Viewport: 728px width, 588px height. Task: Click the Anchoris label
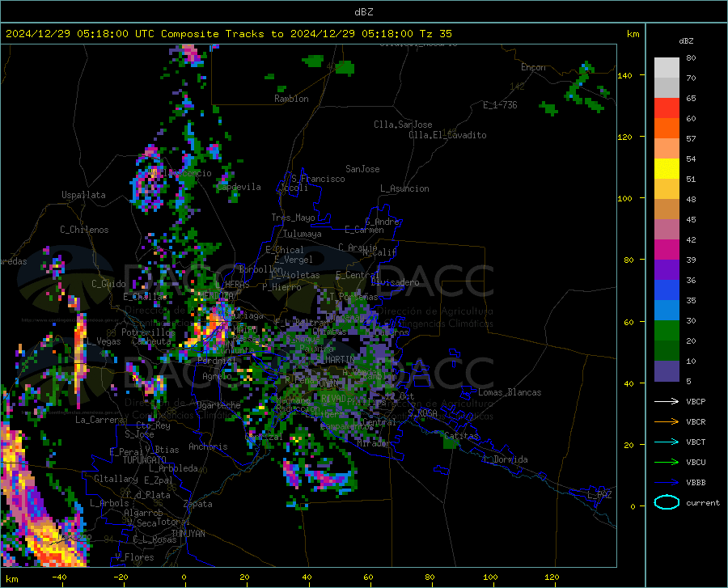pos(208,446)
